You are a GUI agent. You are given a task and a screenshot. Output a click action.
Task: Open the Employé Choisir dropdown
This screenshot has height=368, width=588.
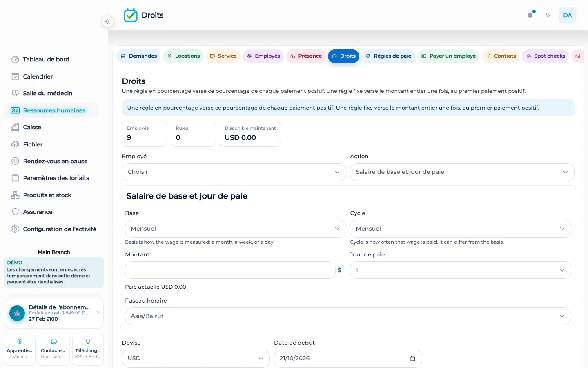[x=234, y=172]
